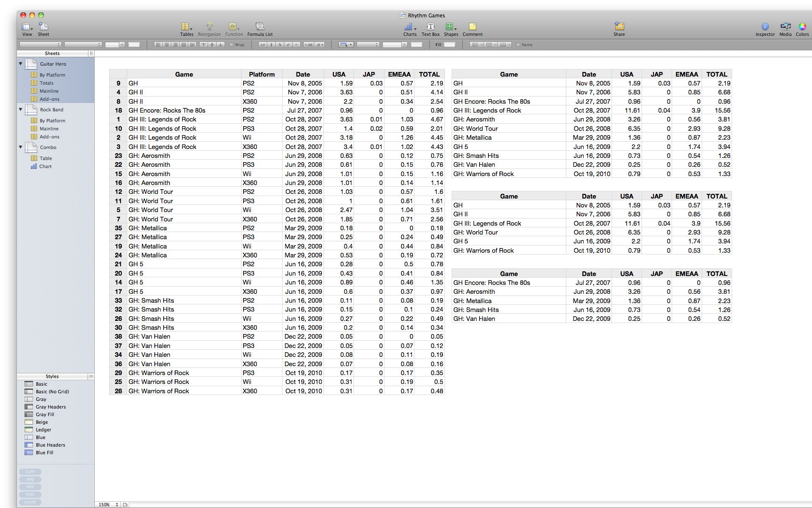Open more cell formats dropdown
This screenshot has width=812, height=508.
tap(296, 44)
